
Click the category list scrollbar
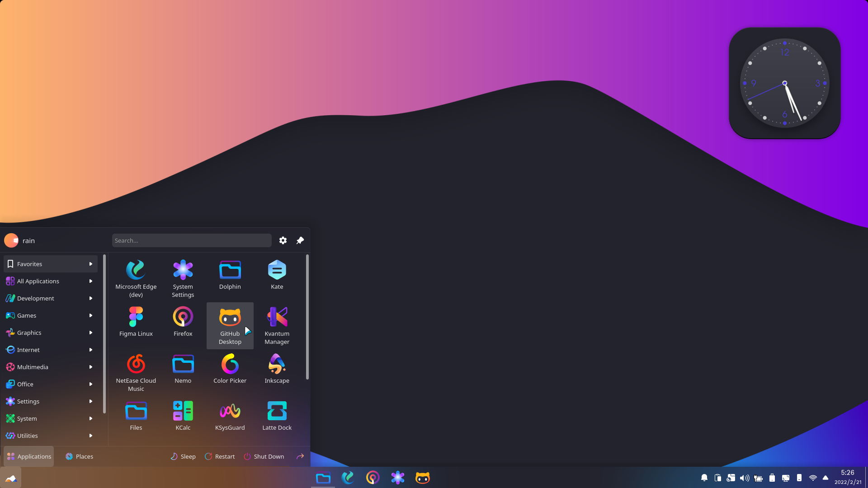(104, 334)
